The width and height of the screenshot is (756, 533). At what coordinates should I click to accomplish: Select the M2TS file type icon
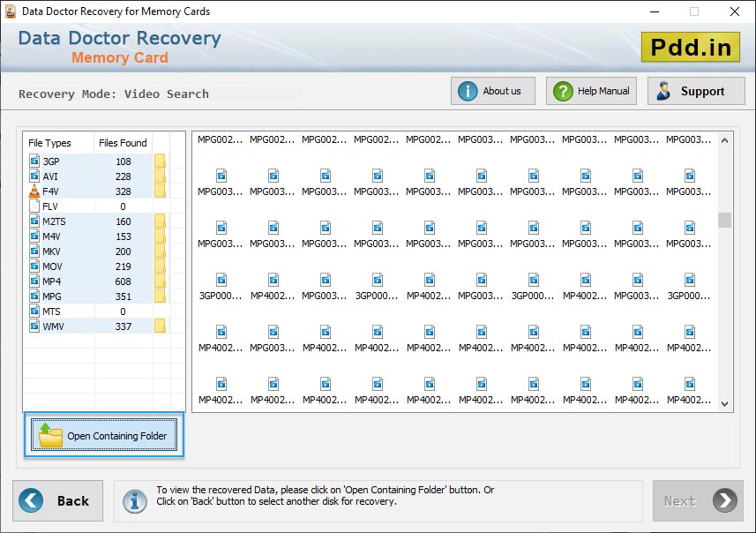[x=34, y=221]
